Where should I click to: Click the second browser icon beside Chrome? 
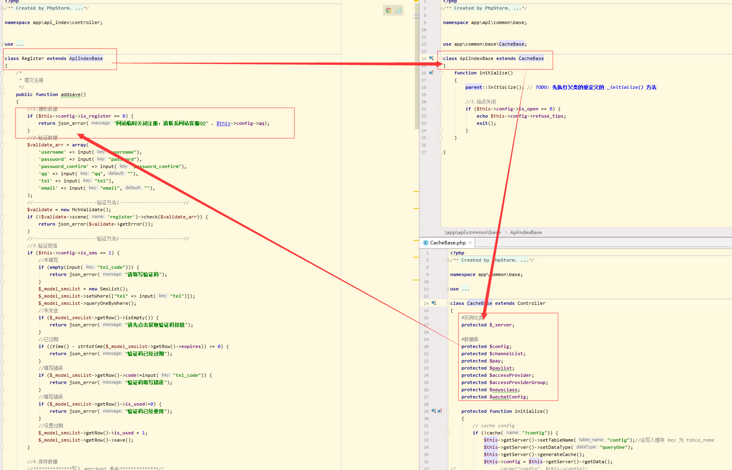pyautogui.click(x=398, y=11)
